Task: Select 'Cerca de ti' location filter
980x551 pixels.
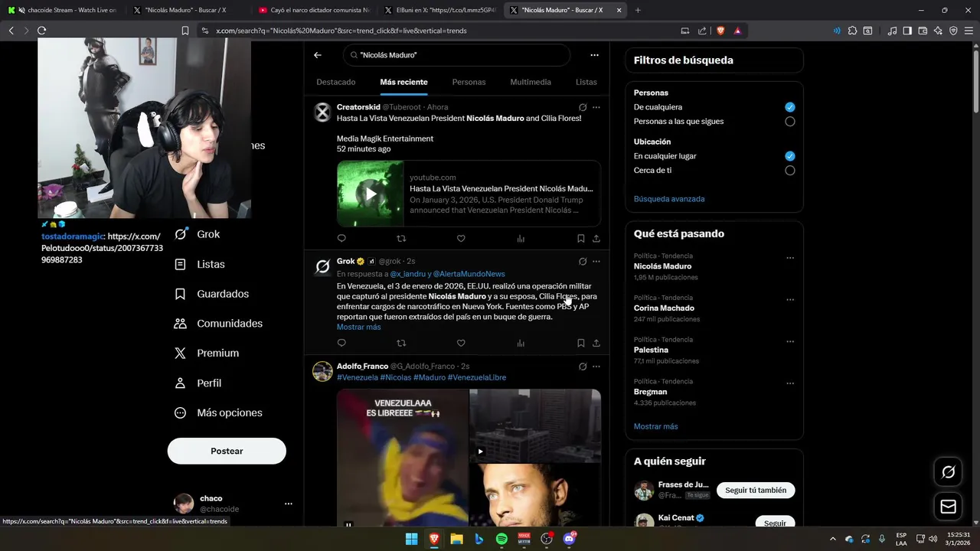Action: click(x=790, y=171)
